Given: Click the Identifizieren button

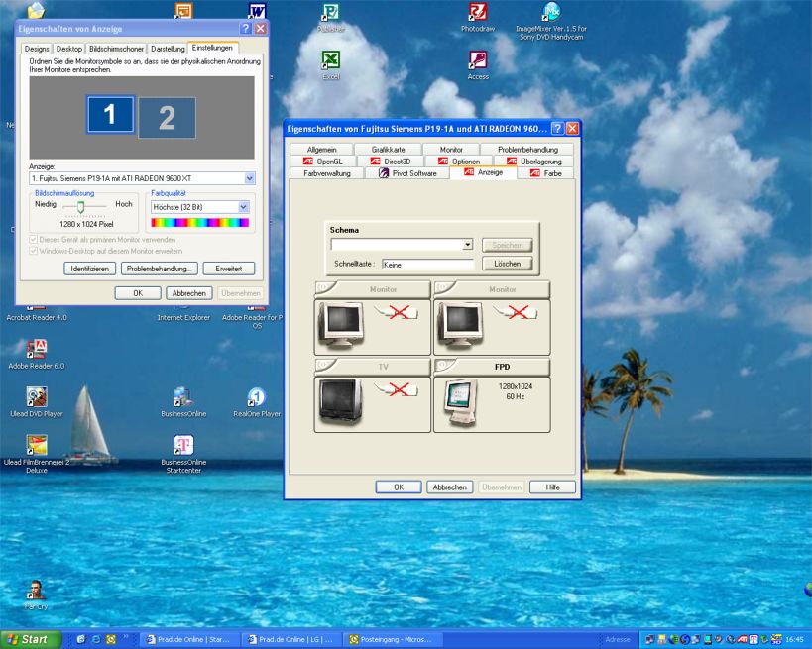Looking at the screenshot, I should [90, 269].
